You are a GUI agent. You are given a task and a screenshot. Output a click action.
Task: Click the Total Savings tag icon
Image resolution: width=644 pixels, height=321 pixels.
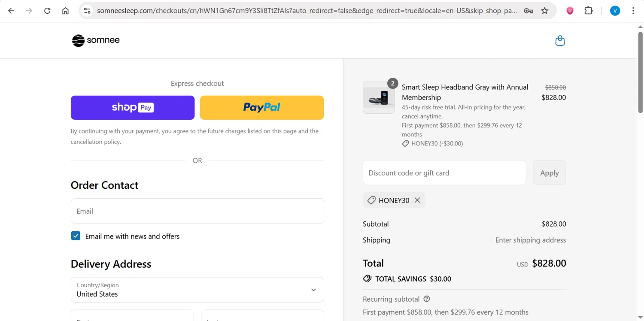pyautogui.click(x=367, y=279)
